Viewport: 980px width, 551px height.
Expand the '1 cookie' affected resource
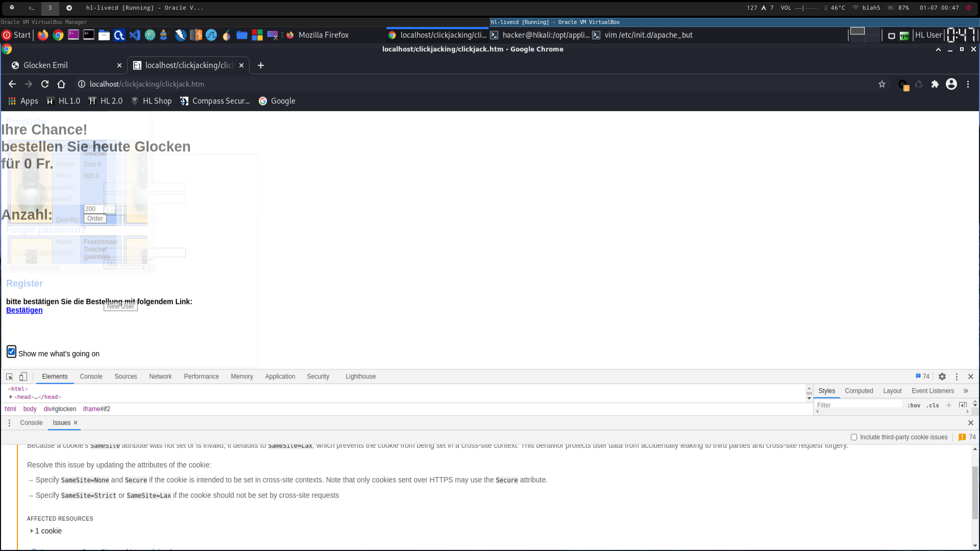(32, 531)
